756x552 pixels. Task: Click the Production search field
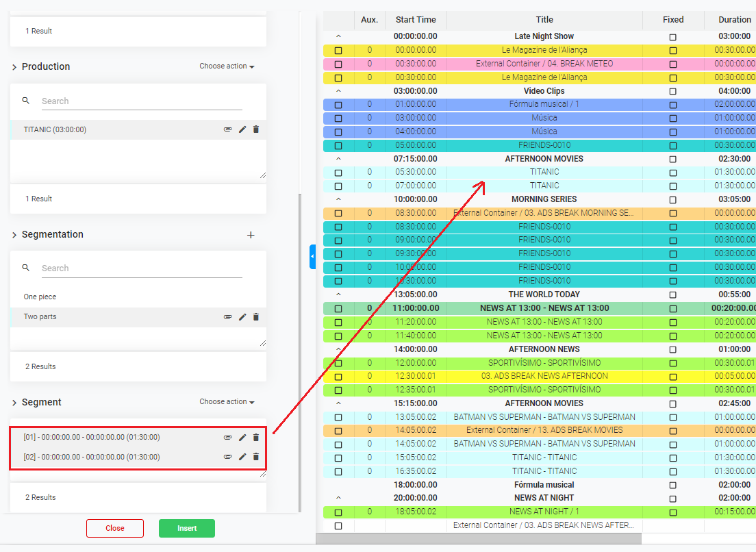141,101
